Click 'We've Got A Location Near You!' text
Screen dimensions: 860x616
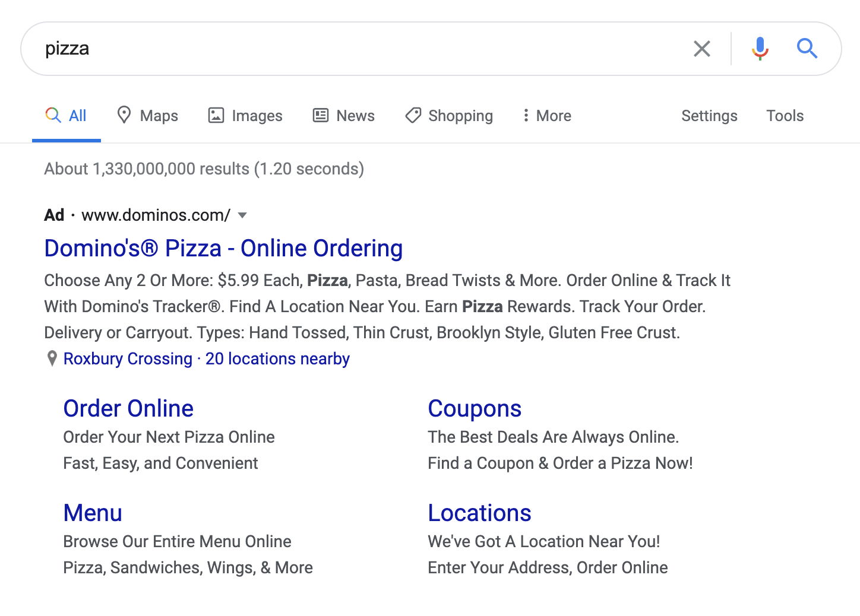tap(543, 542)
